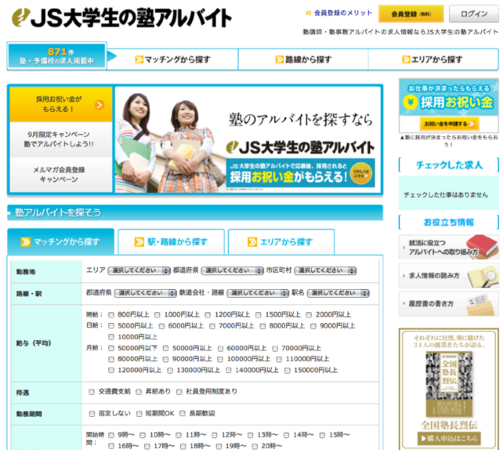This screenshot has width=503, height=450.
Task: Open the 鉄道会社・路線 dropdown
Action: point(258,293)
